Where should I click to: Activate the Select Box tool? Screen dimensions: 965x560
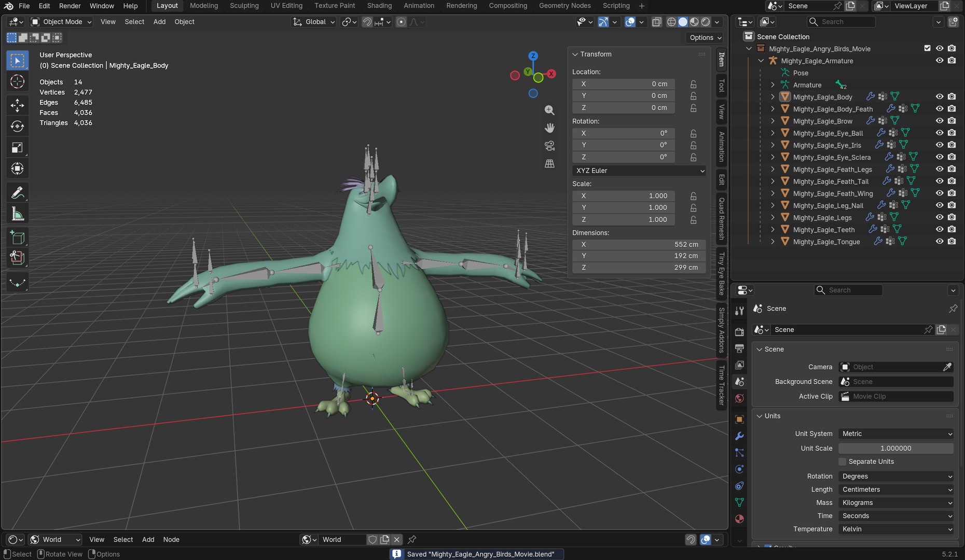17,61
